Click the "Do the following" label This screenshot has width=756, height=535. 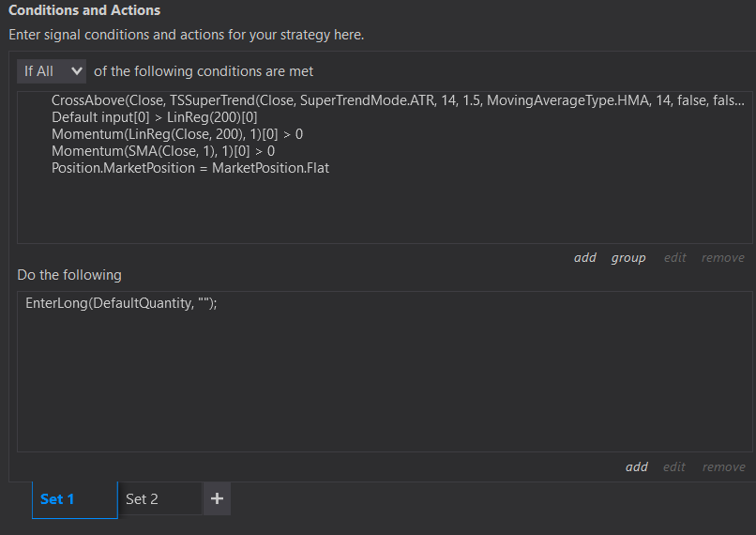tap(69, 275)
